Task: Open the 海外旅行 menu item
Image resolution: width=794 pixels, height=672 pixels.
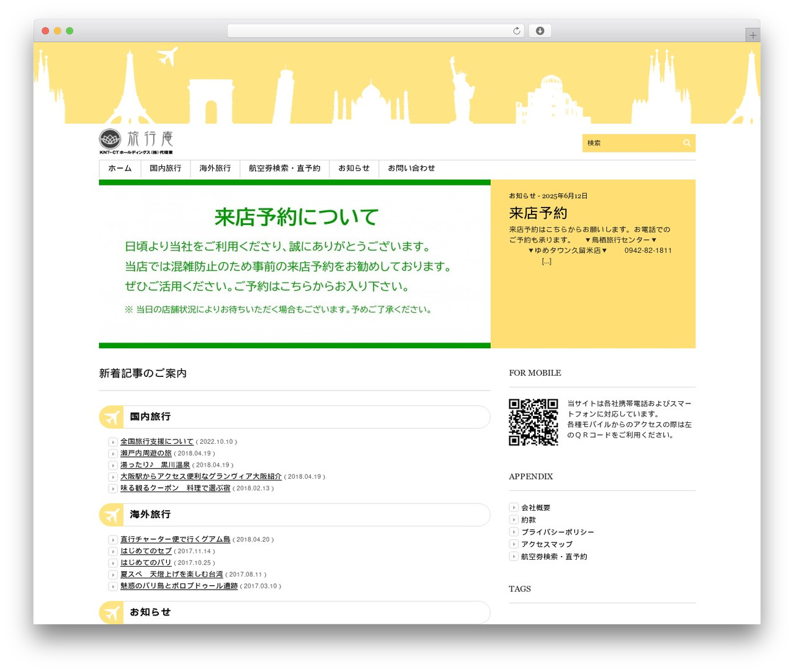Action: point(215,169)
